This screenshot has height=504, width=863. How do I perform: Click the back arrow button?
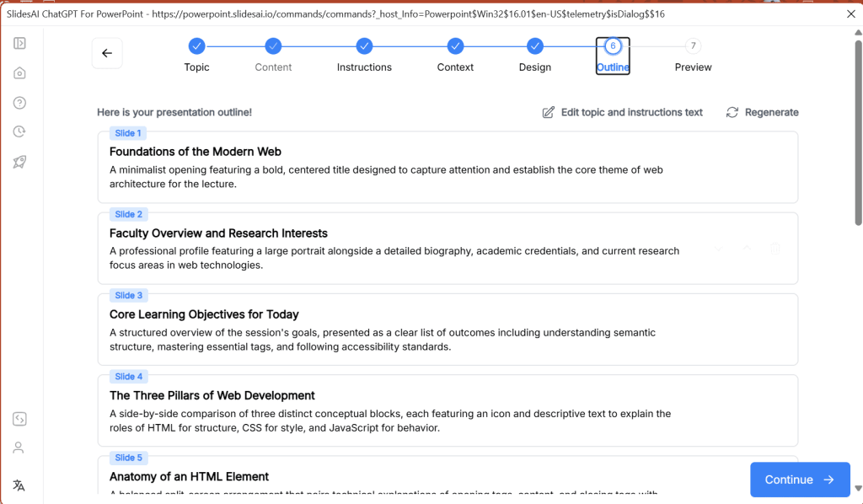click(107, 53)
